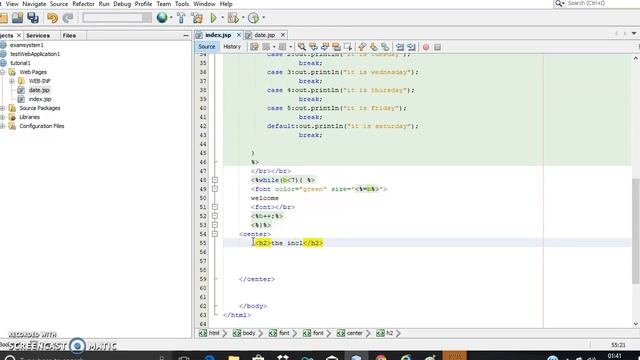Open the Navigate menu
Viewport: 640px width, 360px height.
(34, 4)
